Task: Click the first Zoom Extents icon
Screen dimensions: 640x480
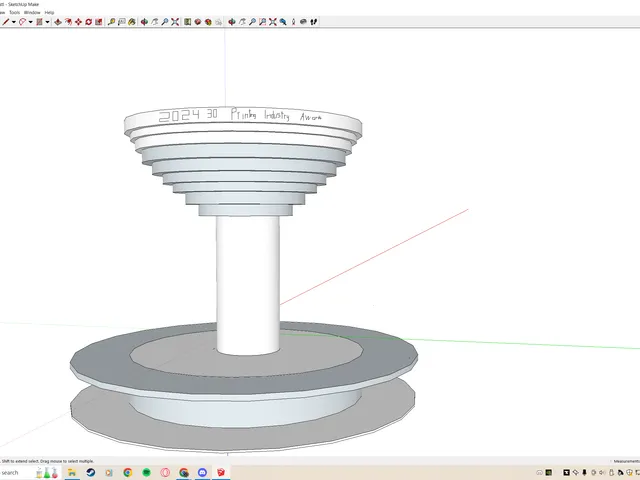Action: tap(175, 22)
